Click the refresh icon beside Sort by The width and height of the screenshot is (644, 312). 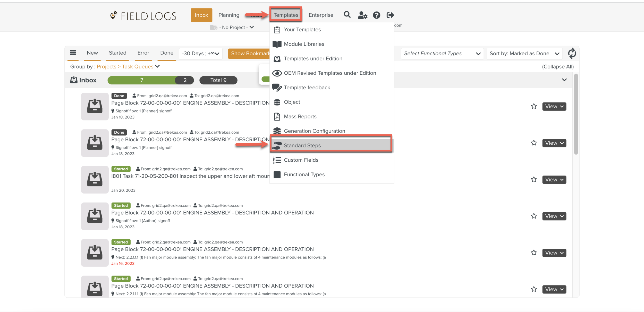coord(572,54)
